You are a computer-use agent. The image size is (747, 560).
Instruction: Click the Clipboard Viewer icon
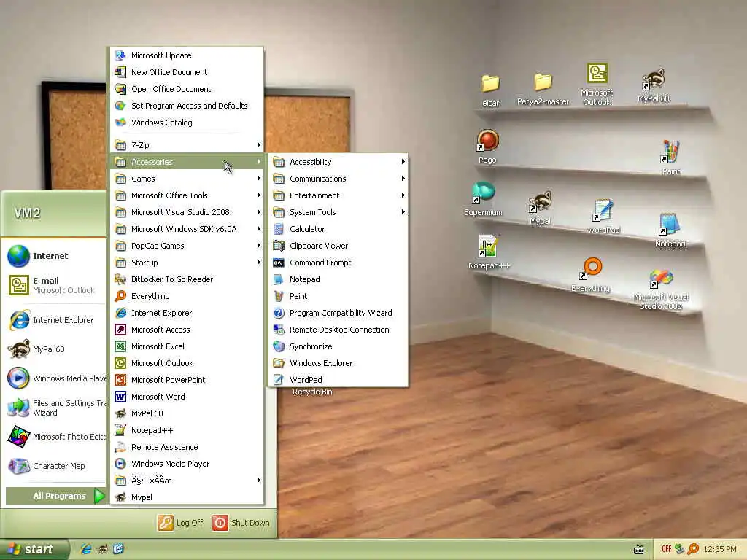click(279, 246)
